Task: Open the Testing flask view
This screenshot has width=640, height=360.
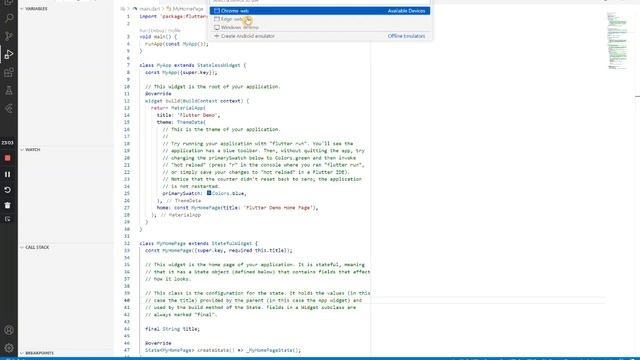Action: 9,91
